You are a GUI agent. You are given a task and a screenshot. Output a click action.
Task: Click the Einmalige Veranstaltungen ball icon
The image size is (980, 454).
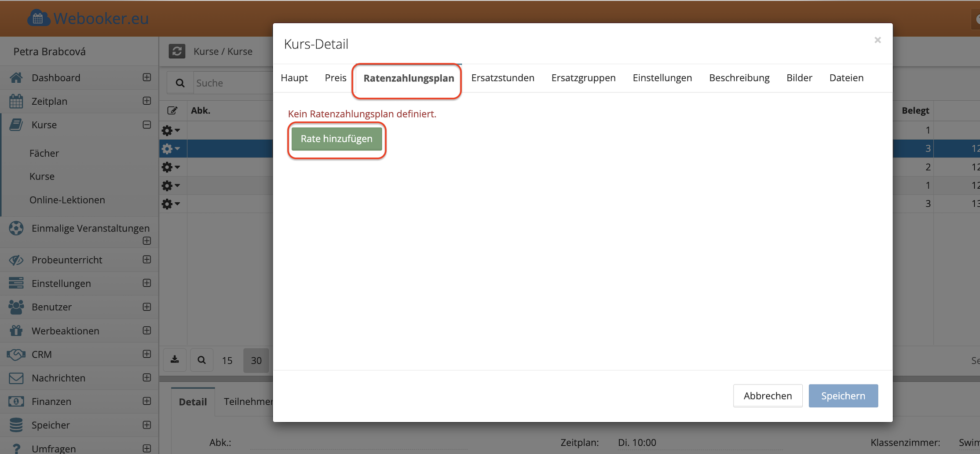[16, 228]
